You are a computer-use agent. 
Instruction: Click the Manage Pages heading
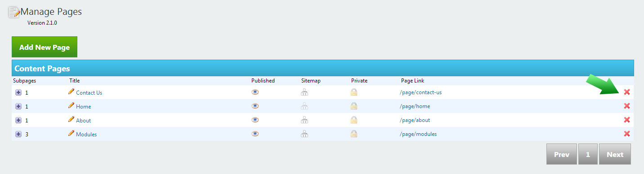[x=51, y=12]
